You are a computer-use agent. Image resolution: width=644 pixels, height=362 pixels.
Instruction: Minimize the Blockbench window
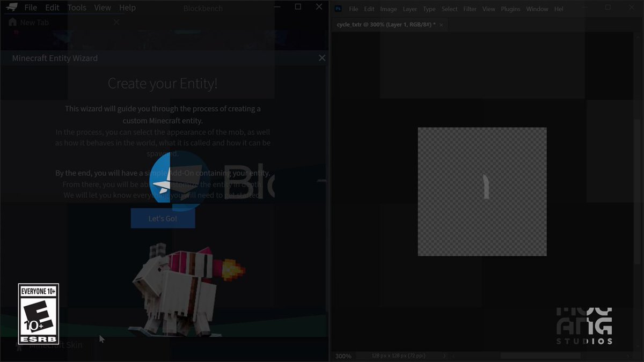(277, 7)
